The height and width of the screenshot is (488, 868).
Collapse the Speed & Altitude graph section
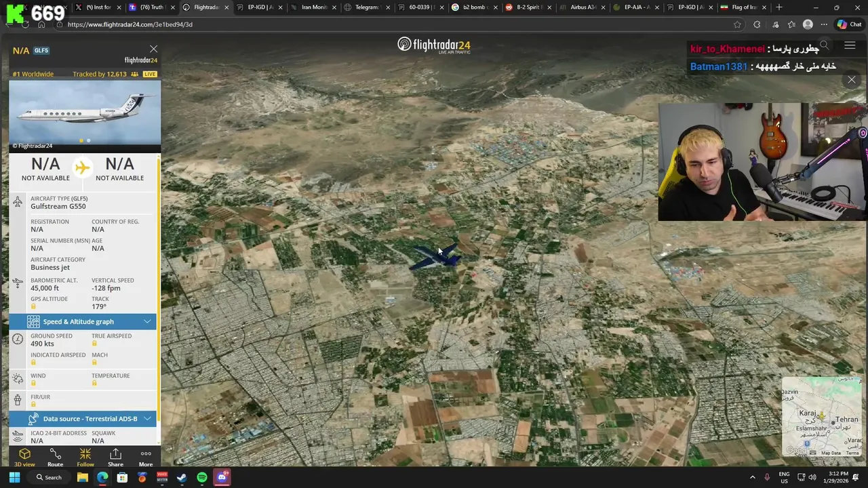(147, 321)
